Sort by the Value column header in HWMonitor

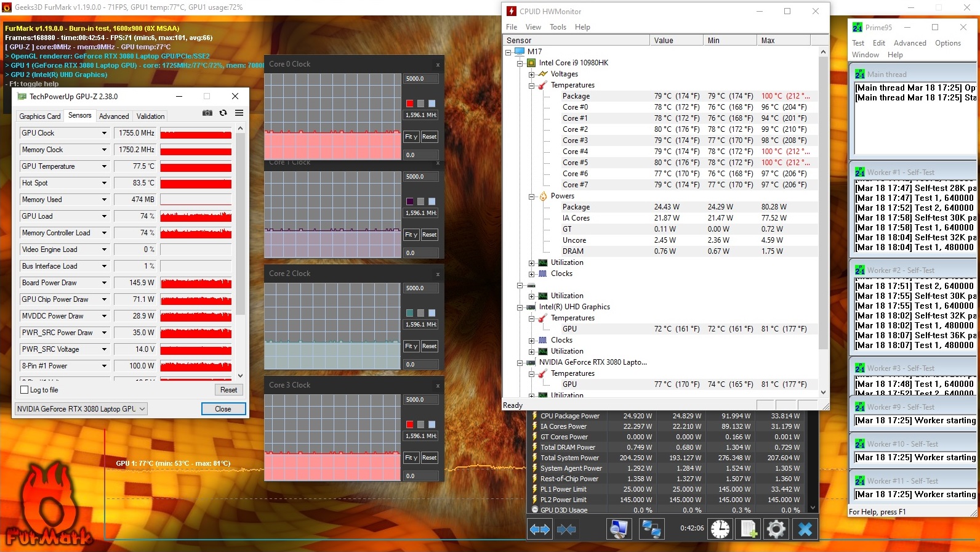(676, 41)
